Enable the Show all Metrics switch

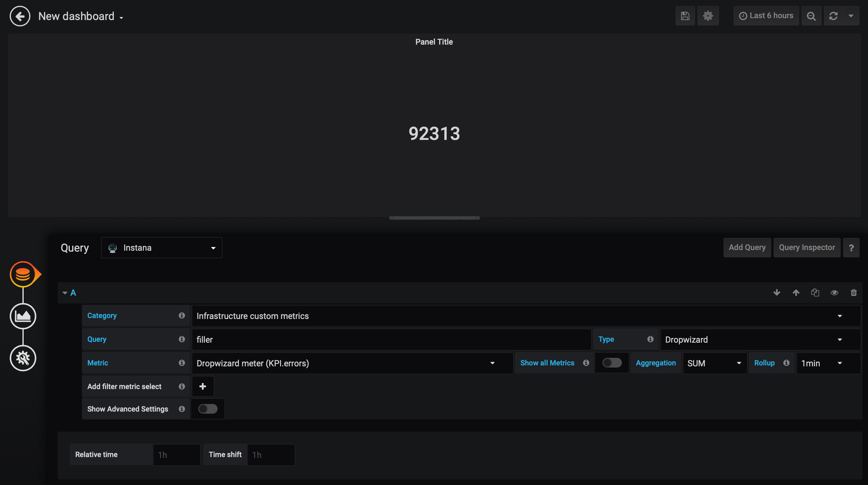click(612, 363)
